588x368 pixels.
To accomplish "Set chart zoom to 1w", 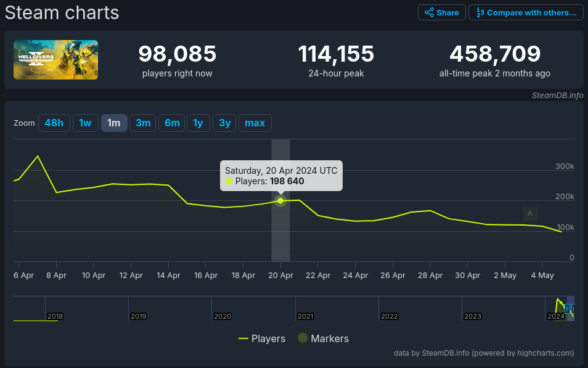I will [x=85, y=123].
